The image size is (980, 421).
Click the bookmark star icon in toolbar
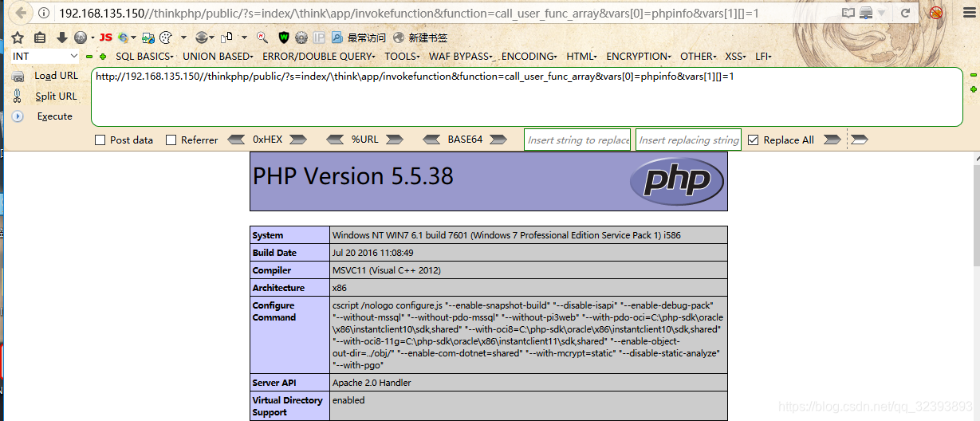pyautogui.click(x=18, y=37)
